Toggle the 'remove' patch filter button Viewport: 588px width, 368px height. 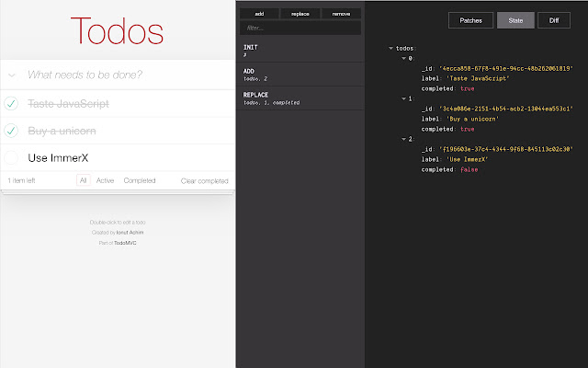click(x=341, y=14)
